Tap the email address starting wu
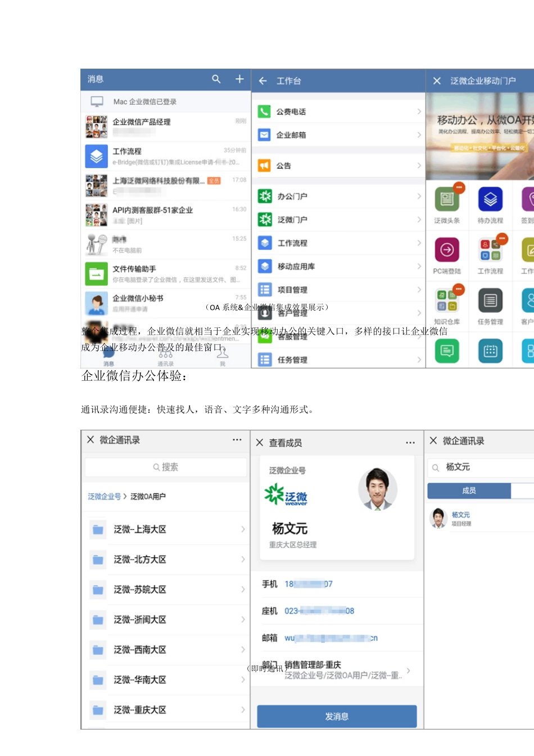The image size is (534, 756). coord(331,638)
